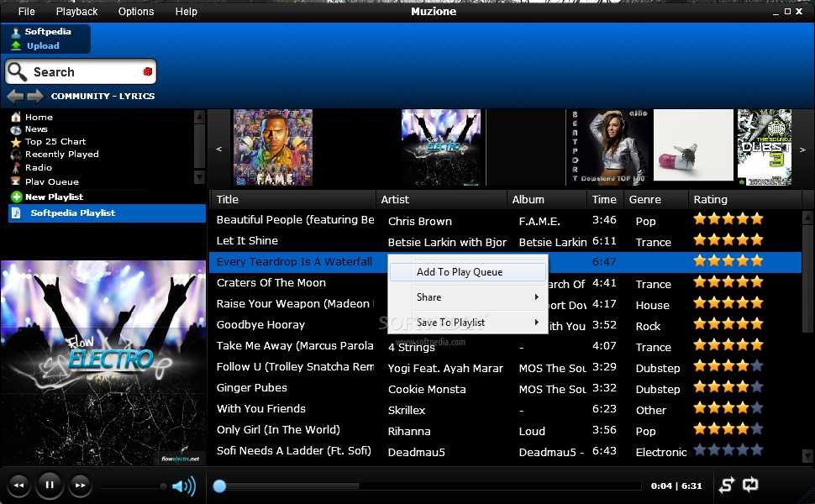815x504 pixels.
Task: Click track list scrollbar down arrow
Action: (x=807, y=455)
